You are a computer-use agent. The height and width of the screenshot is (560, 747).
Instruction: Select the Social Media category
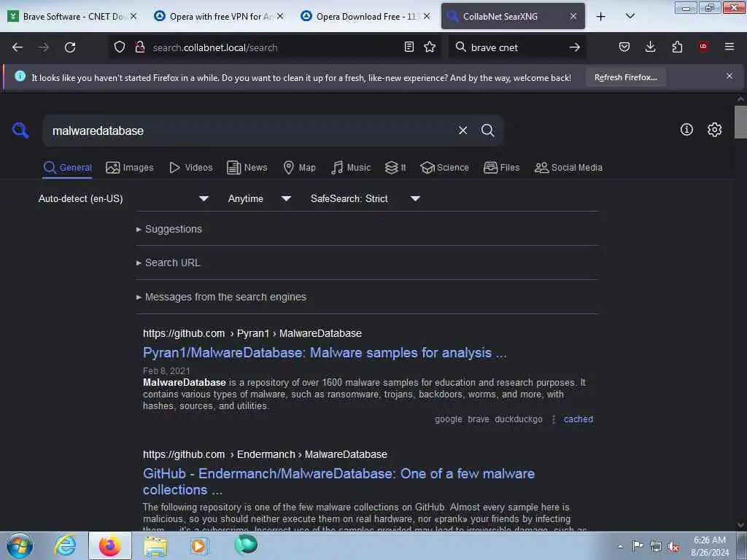pos(568,168)
